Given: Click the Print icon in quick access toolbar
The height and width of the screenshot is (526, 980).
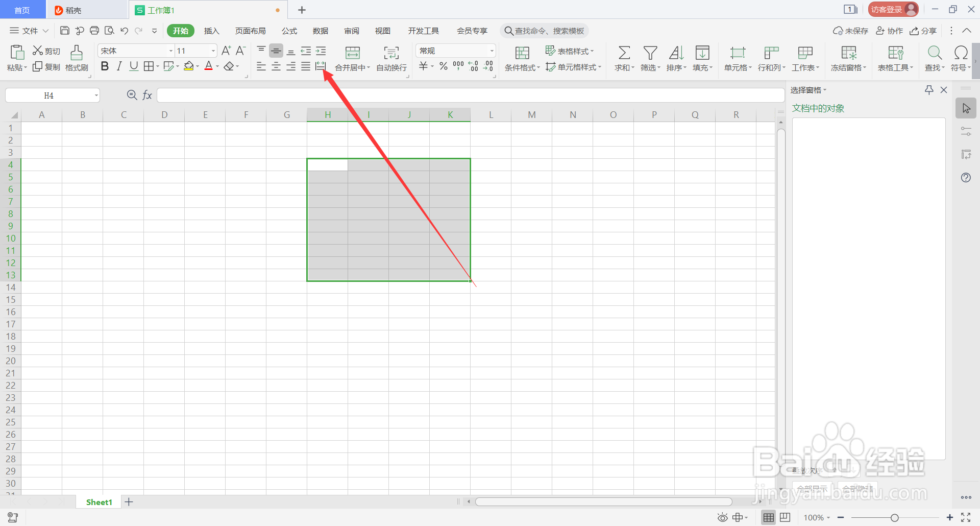Looking at the screenshot, I should click(94, 31).
